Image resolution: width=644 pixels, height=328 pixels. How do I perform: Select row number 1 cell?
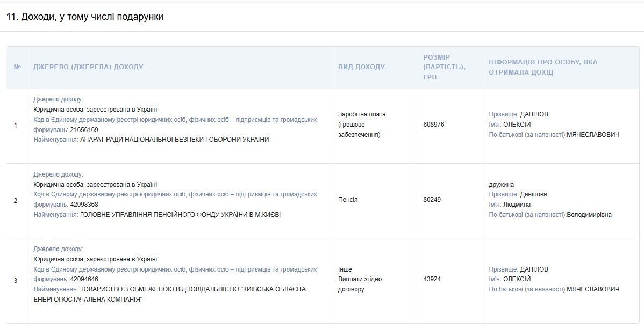16,126
